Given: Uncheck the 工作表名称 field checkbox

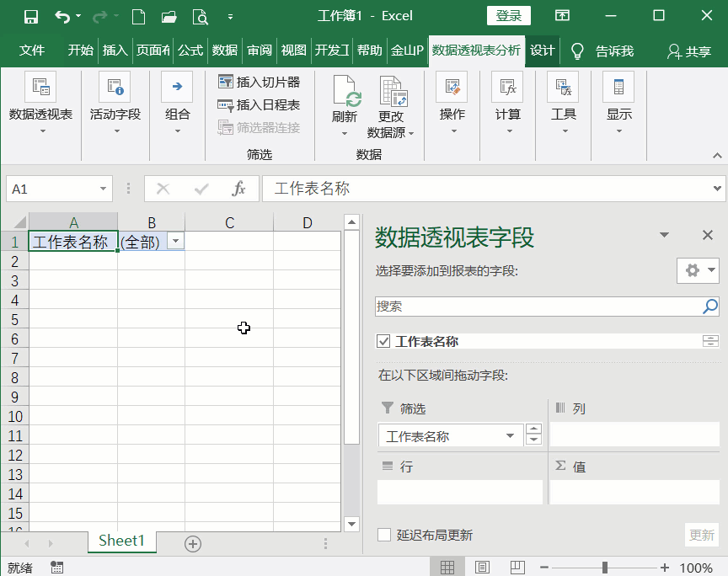Looking at the screenshot, I should [x=384, y=341].
